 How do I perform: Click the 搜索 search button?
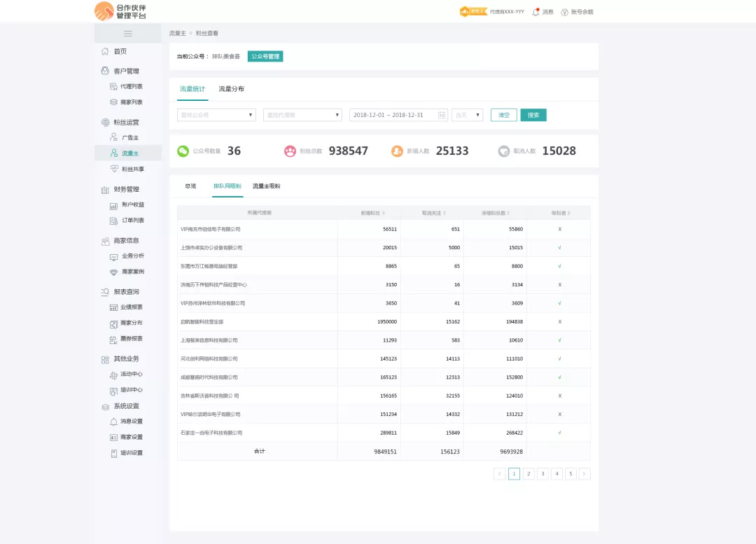533,115
